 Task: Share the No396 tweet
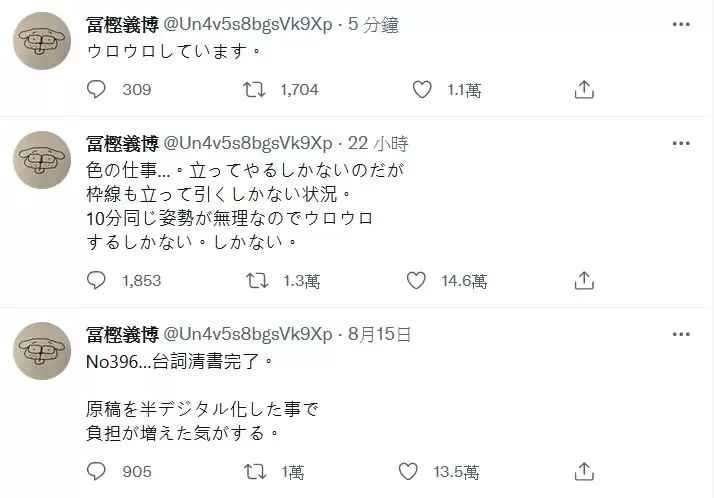click(584, 472)
